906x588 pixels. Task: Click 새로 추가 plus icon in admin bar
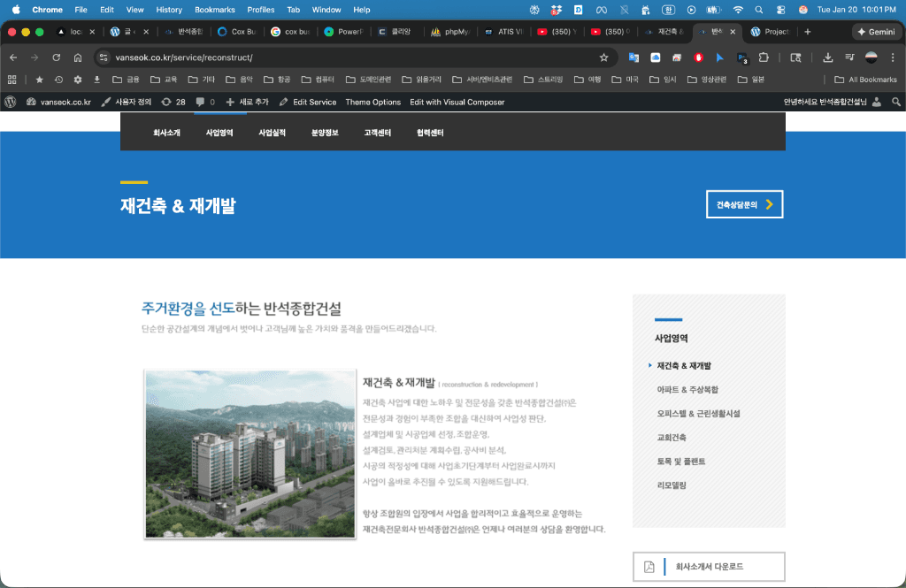point(232,102)
